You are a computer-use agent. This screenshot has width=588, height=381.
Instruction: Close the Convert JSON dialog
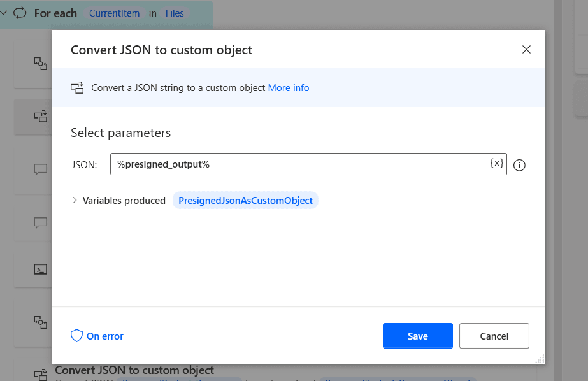[x=526, y=50]
